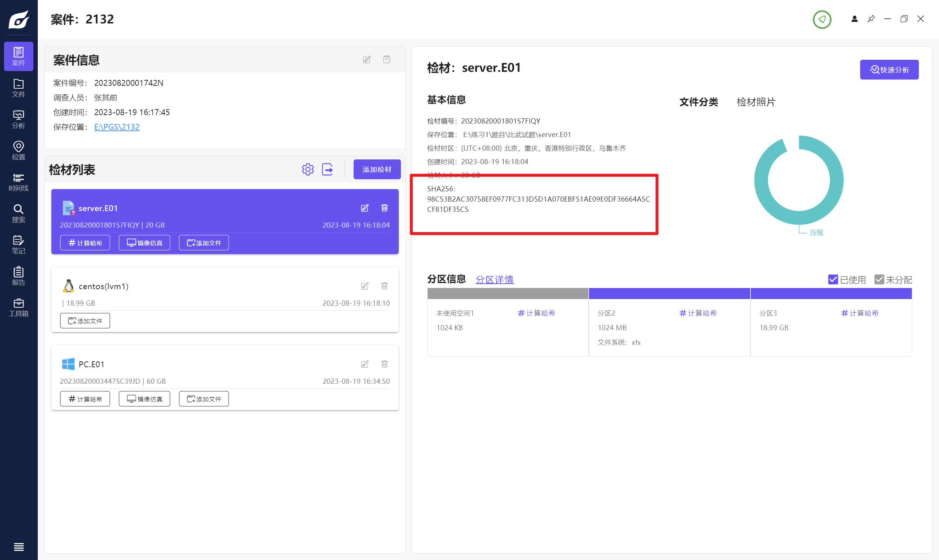Image resolution: width=939 pixels, height=560 pixels.
Task: Click the SHA256 hash value text
Action: coord(538,204)
